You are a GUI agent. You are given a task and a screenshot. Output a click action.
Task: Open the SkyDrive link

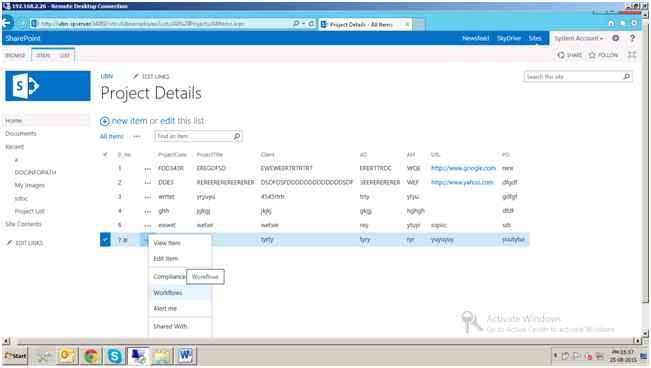pos(509,38)
